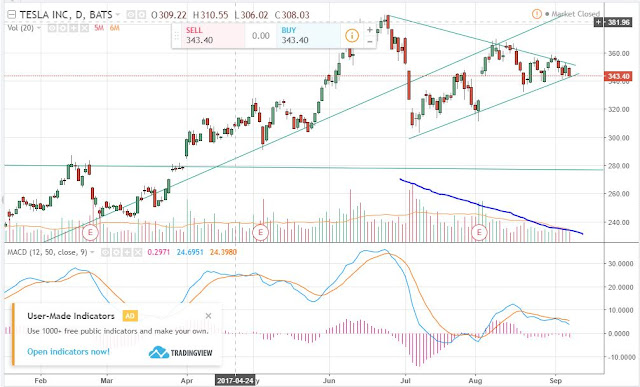Screen dimensions: 640x387
Task: Expand the MACD (12, 50, close, 9) dropdown
Action: (x=92, y=252)
